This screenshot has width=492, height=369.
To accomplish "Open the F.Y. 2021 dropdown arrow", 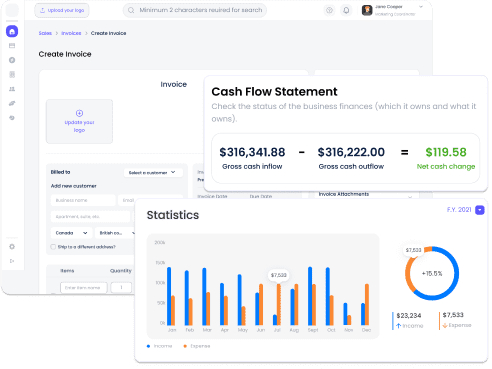I will 480,210.
